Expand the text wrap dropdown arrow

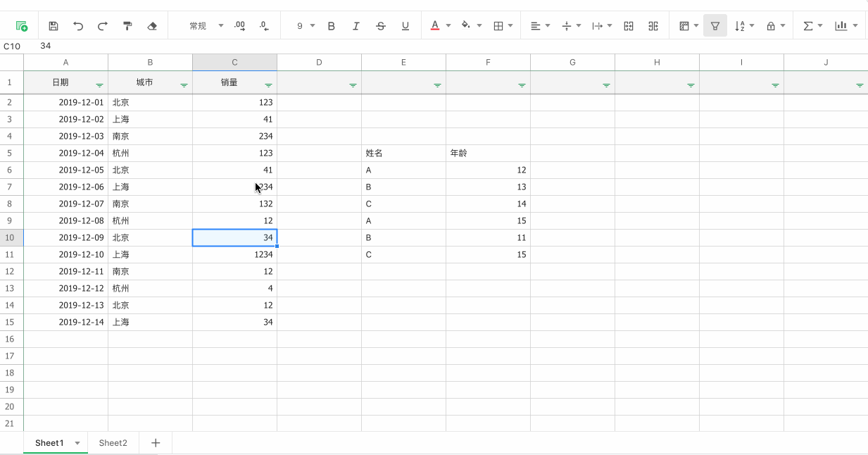click(x=610, y=26)
